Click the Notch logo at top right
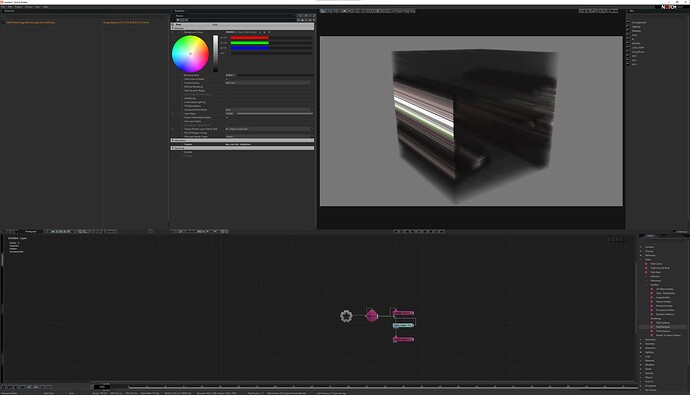The height and width of the screenshot is (395, 690). coord(668,7)
